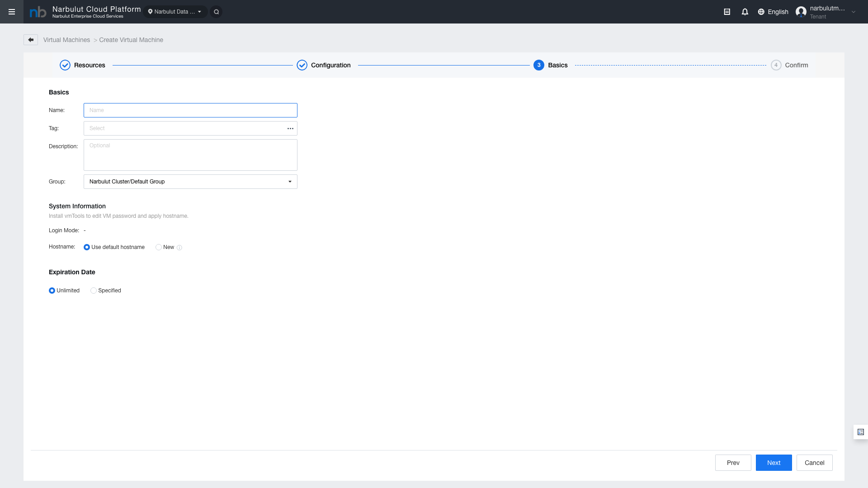Click the step 4 Confirm circle

[x=776, y=65]
